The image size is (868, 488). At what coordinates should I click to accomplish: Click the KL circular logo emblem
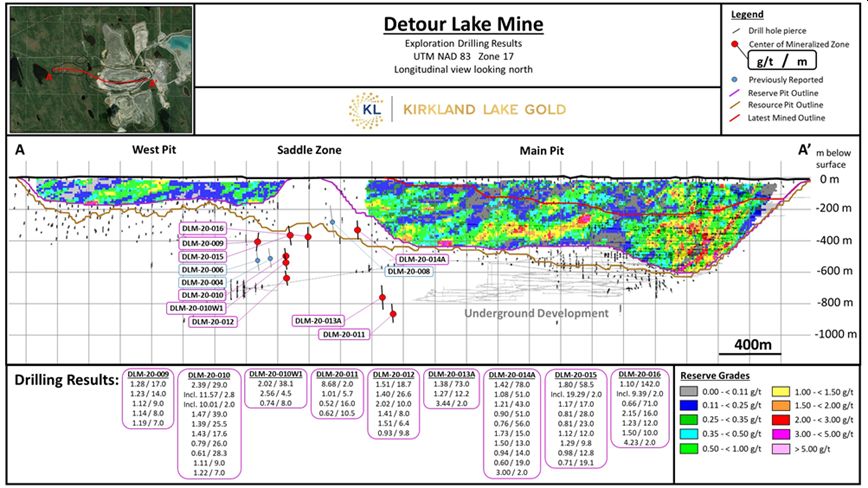[x=366, y=110]
